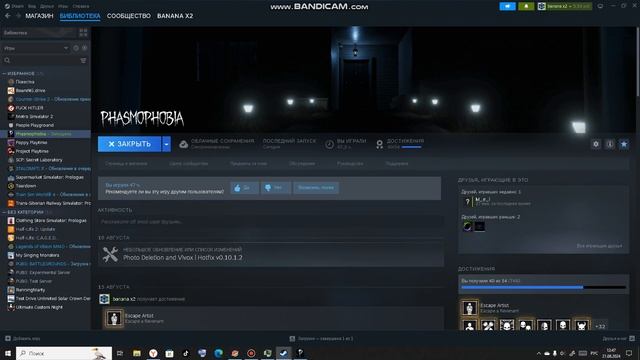Click the Escape Artist achievement icon in the activity feed
640x360 pixels.
tap(114, 318)
